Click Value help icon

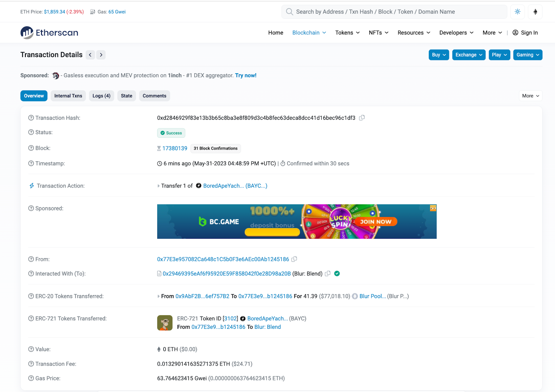(x=31, y=349)
